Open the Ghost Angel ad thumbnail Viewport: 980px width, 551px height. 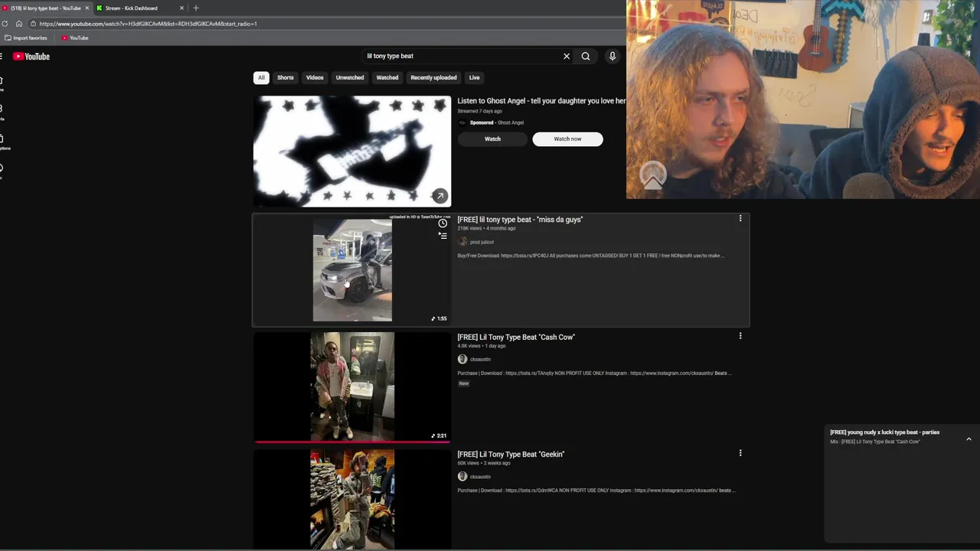coord(352,151)
